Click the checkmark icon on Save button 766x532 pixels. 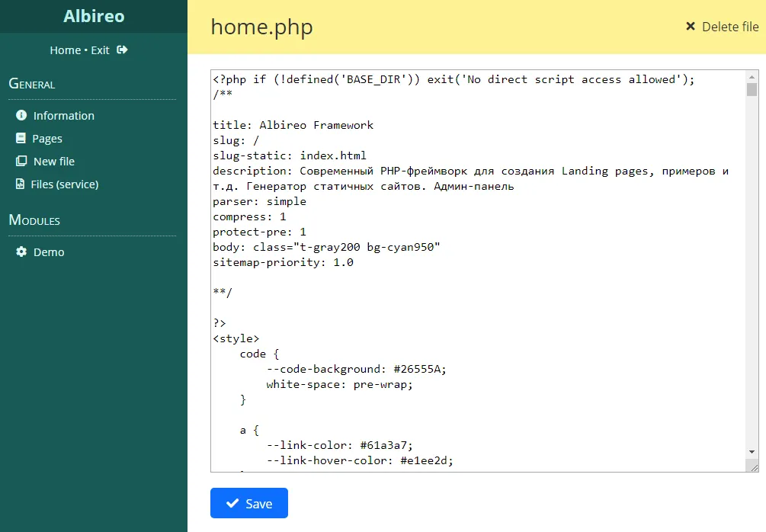point(233,504)
